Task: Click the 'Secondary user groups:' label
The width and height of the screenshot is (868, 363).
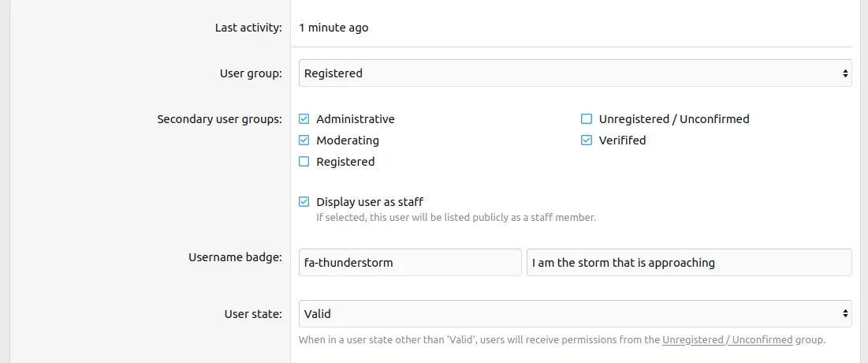Action: [219, 119]
